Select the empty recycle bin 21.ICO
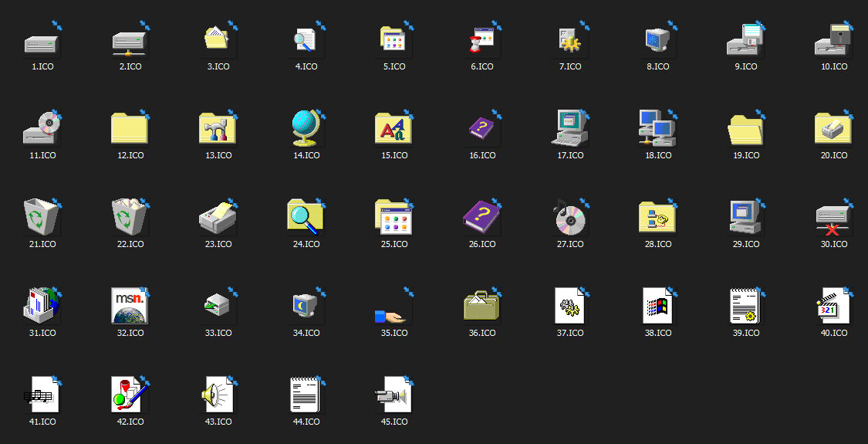 (42, 217)
